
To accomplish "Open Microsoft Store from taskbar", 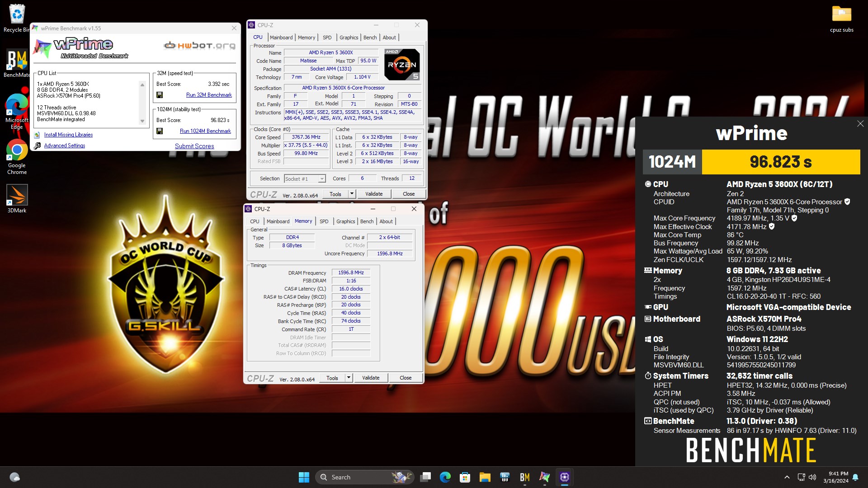I will pos(465,477).
